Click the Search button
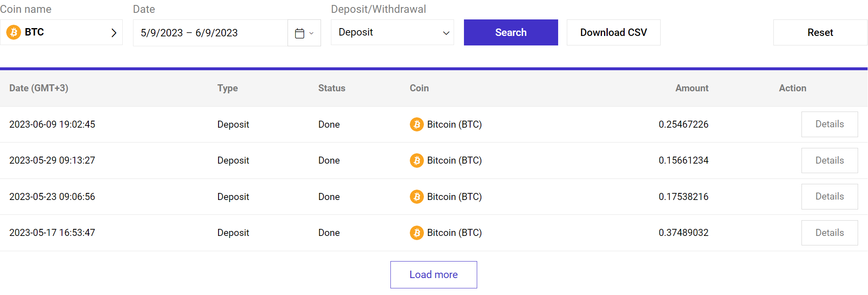Viewport: 868px width, 295px height. coord(511,32)
